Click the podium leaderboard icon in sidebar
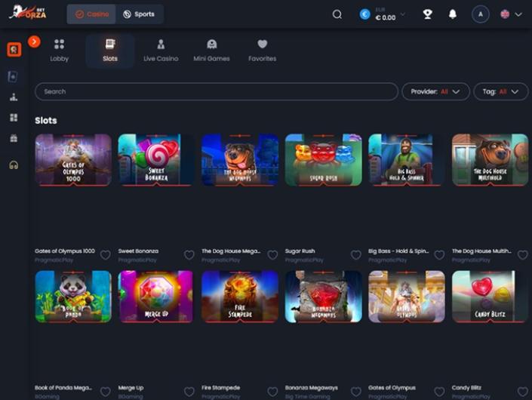Viewport: 532px width, 400px height. coord(14,97)
